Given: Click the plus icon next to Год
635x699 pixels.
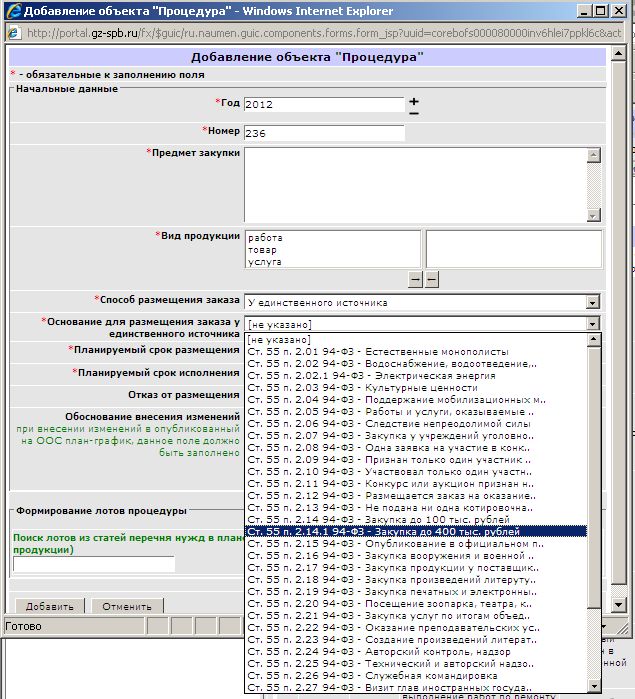Looking at the screenshot, I should [414, 102].
